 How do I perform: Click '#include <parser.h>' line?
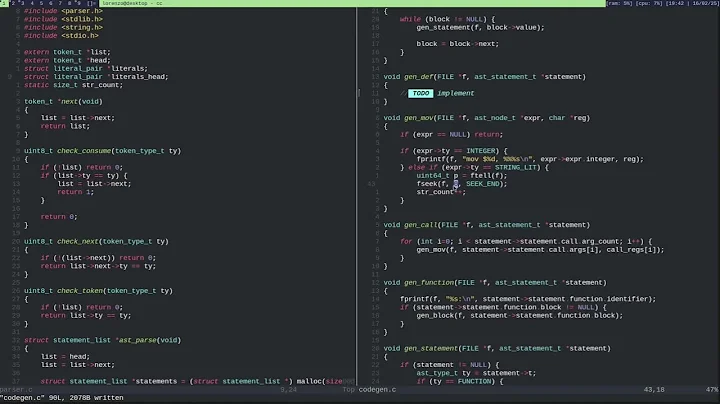pyautogui.click(x=63, y=11)
